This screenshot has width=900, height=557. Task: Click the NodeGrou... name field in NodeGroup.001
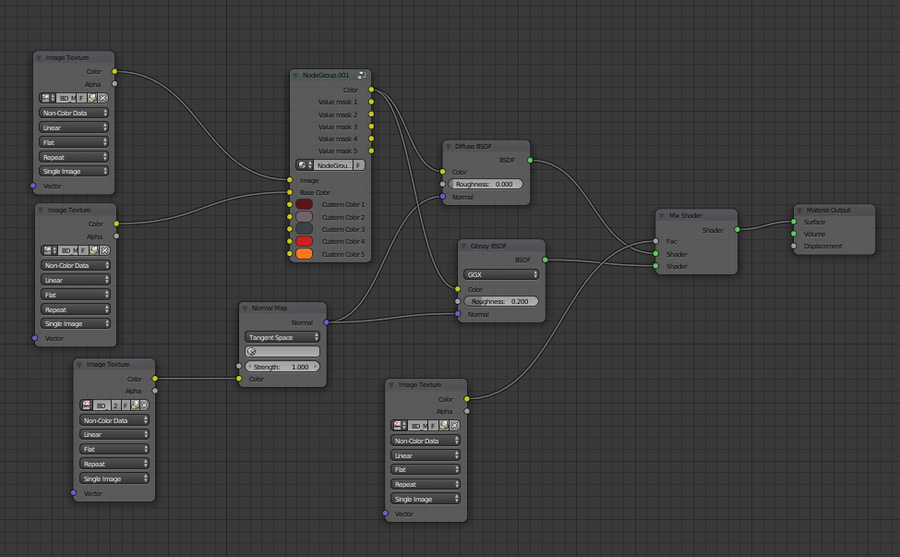point(333,165)
